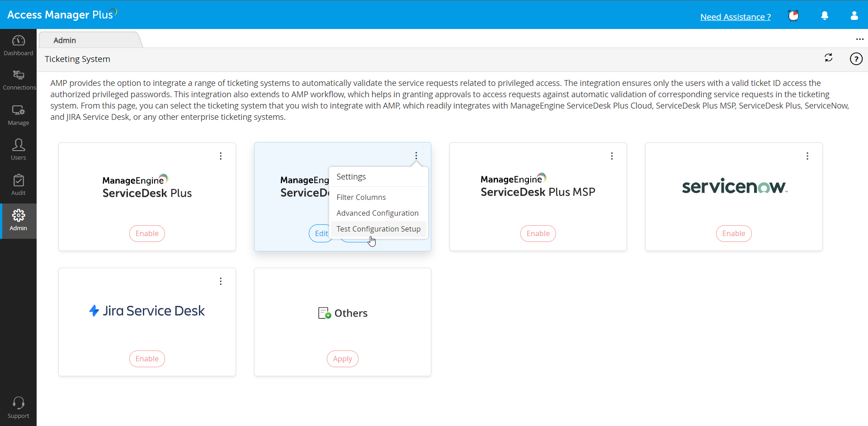Refresh the Ticketing System page
This screenshot has width=868, height=426.
[x=828, y=58]
